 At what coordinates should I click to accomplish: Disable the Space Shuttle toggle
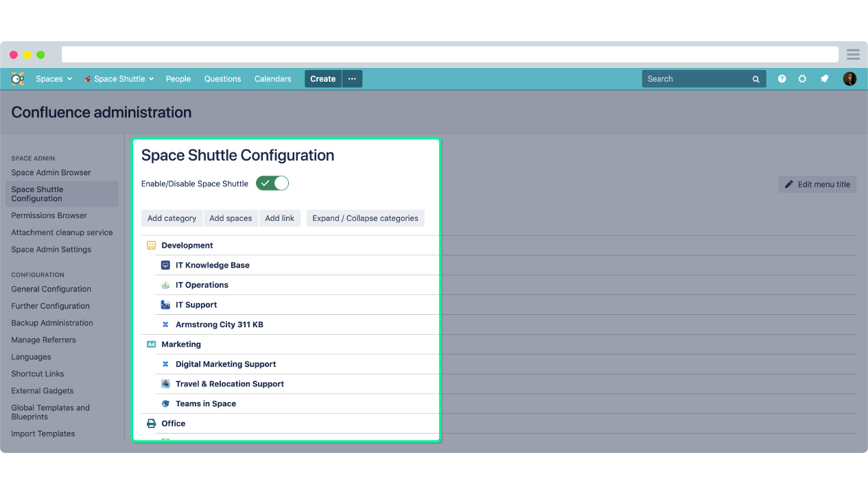[x=272, y=183]
